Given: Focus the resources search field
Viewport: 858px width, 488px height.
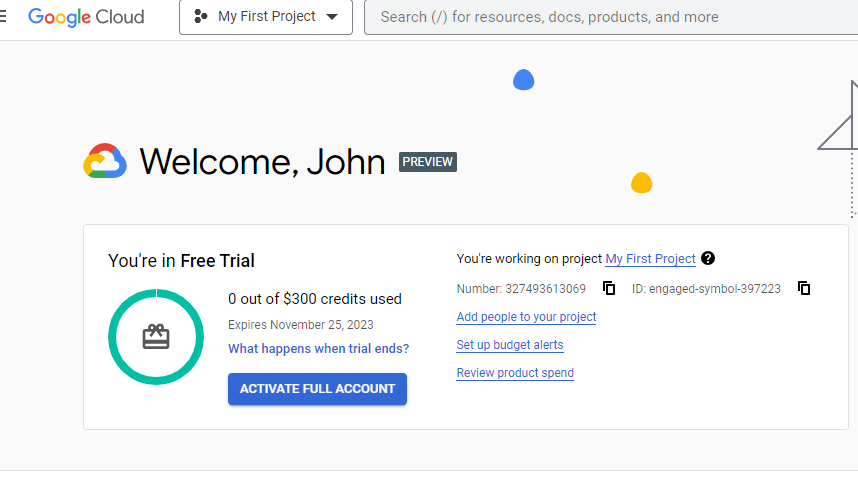Looking at the screenshot, I should 611,17.
